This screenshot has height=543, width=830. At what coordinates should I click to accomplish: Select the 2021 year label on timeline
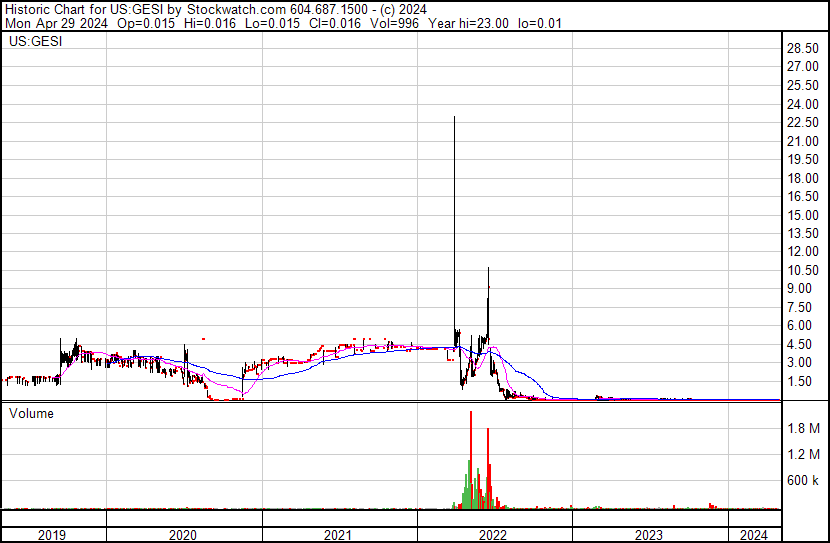(x=338, y=535)
